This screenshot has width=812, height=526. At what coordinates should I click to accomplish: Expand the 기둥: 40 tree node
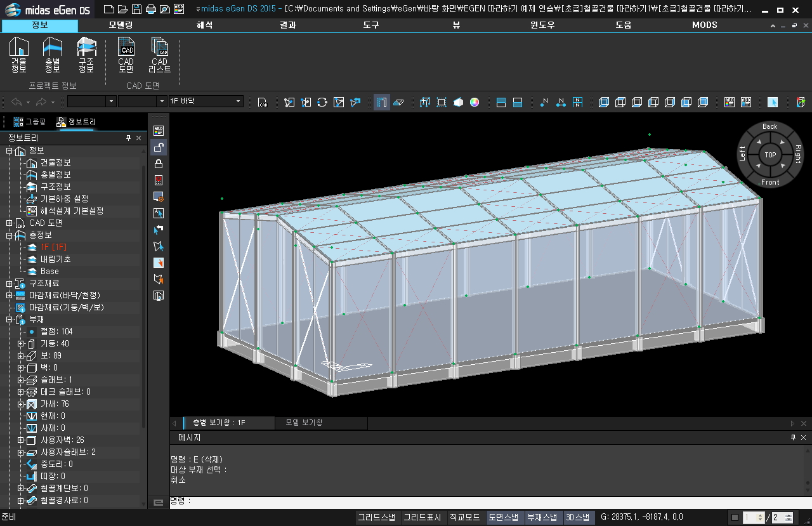(21, 344)
